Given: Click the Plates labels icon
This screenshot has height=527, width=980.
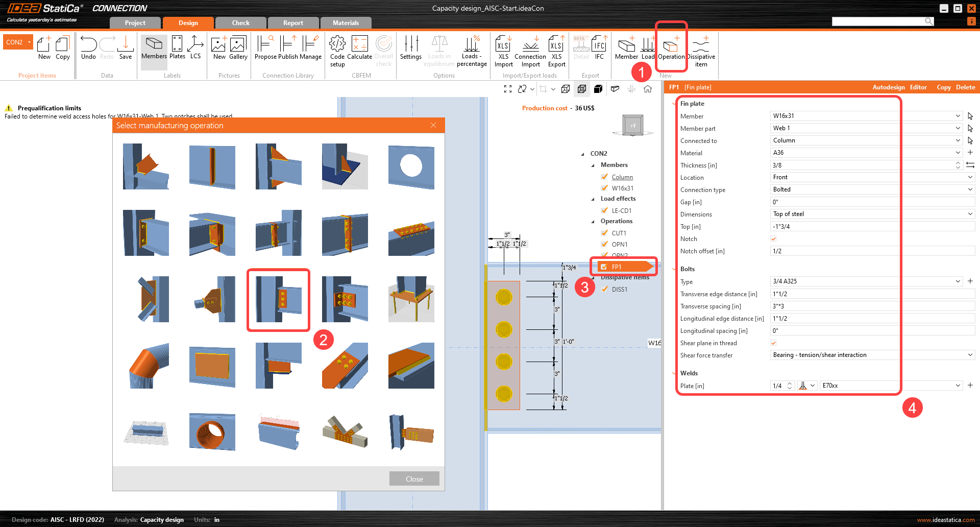Looking at the screenshot, I should [177, 49].
